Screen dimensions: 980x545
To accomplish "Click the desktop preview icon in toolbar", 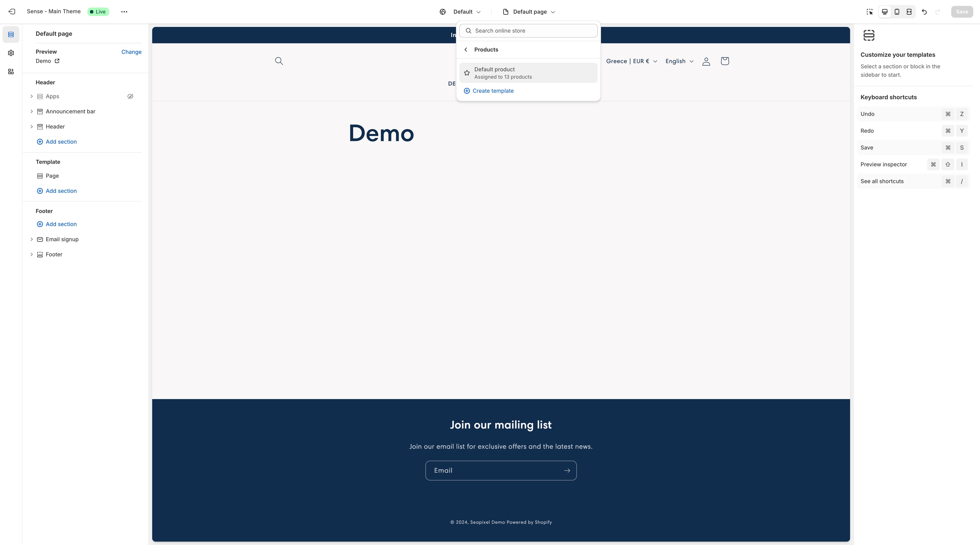I will click(885, 11).
